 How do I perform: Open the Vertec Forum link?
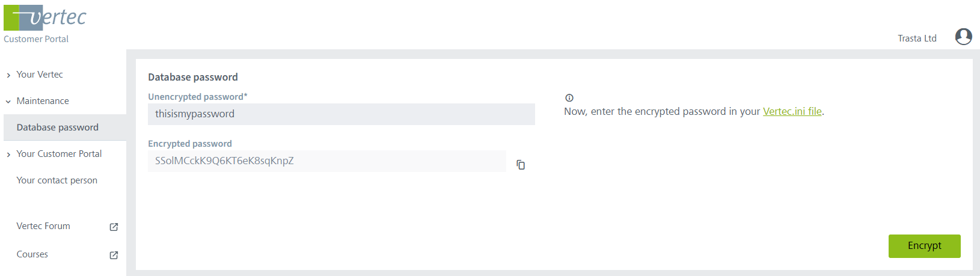pos(43,226)
